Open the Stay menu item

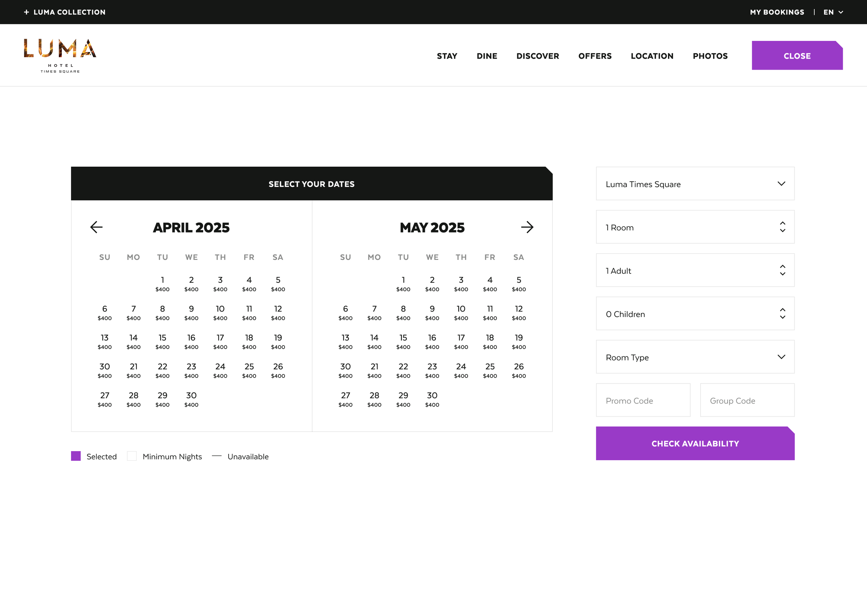pos(447,56)
